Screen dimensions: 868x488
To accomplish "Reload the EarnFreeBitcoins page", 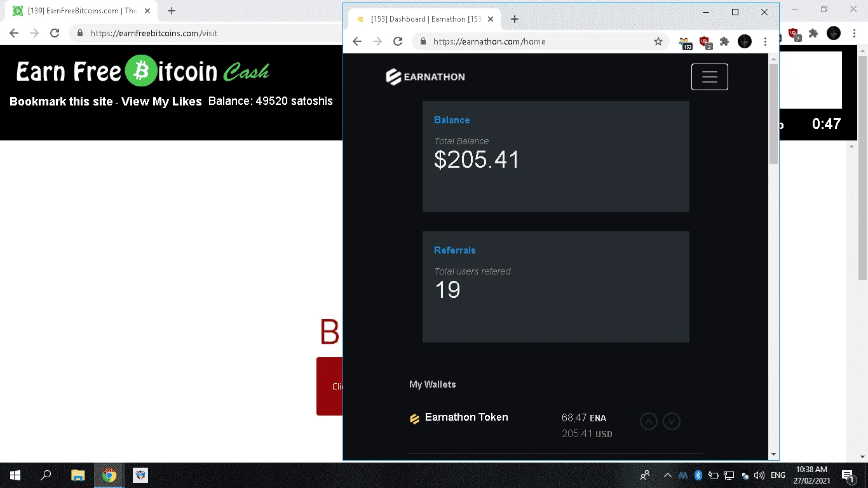I will 55,33.
